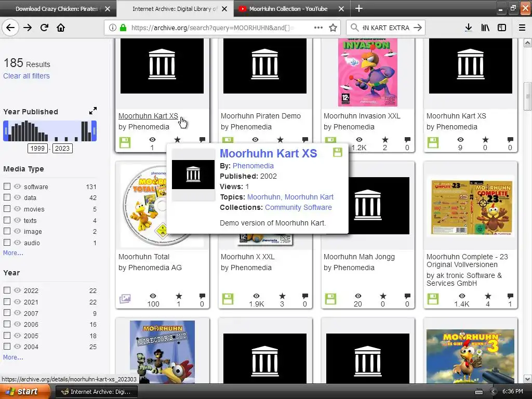
Task: Open page actions three-dots menu
Action: pyautogui.click(x=318, y=28)
